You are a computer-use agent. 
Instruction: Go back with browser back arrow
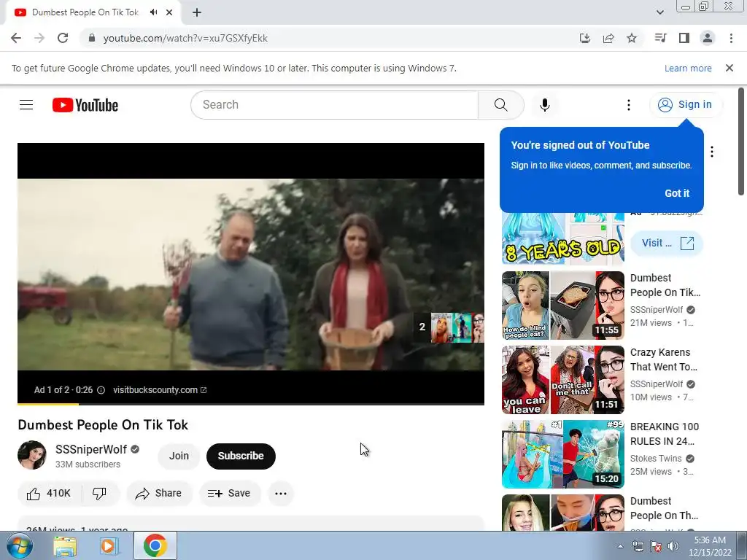pyautogui.click(x=16, y=38)
